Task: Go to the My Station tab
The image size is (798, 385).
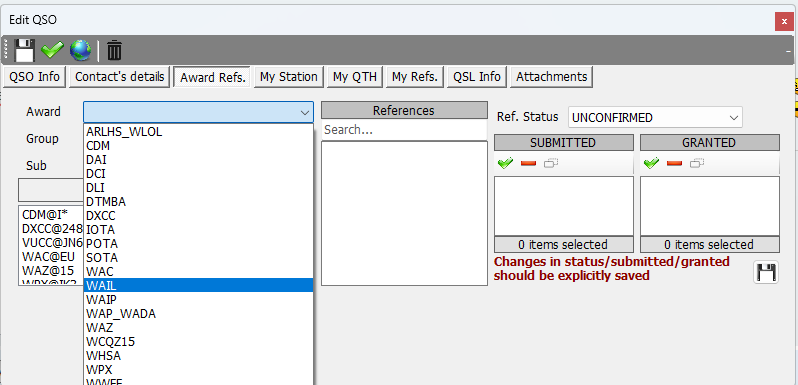Action: (289, 77)
